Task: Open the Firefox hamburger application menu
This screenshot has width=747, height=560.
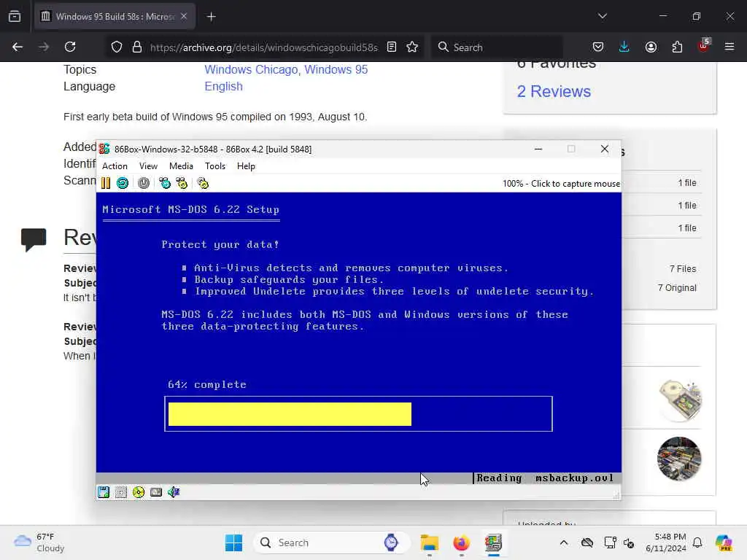Action: (729, 47)
